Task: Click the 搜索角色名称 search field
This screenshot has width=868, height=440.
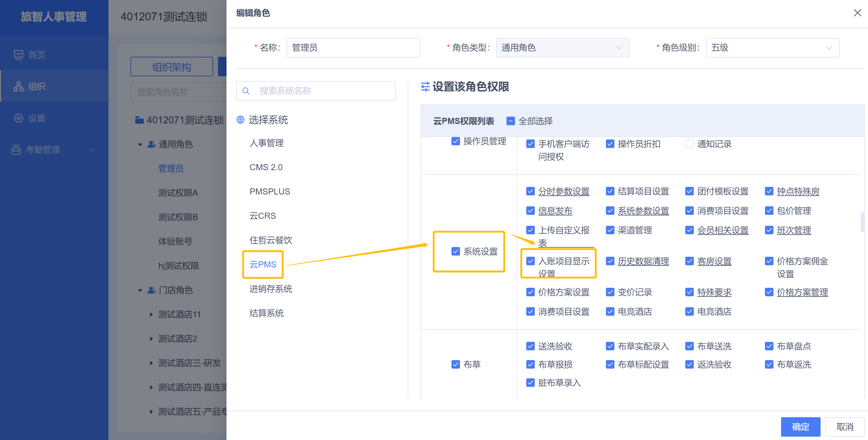Action: (x=178, y=92)
